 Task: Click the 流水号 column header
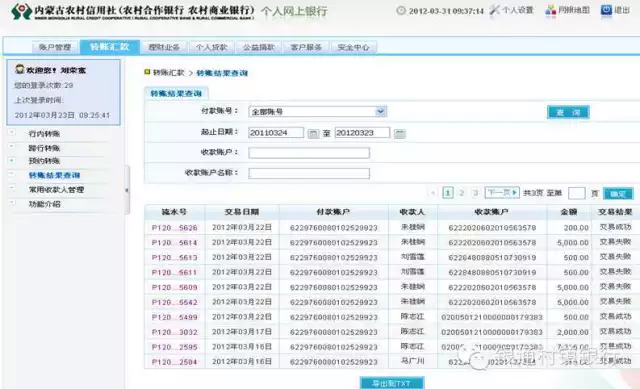click(175, 212)
